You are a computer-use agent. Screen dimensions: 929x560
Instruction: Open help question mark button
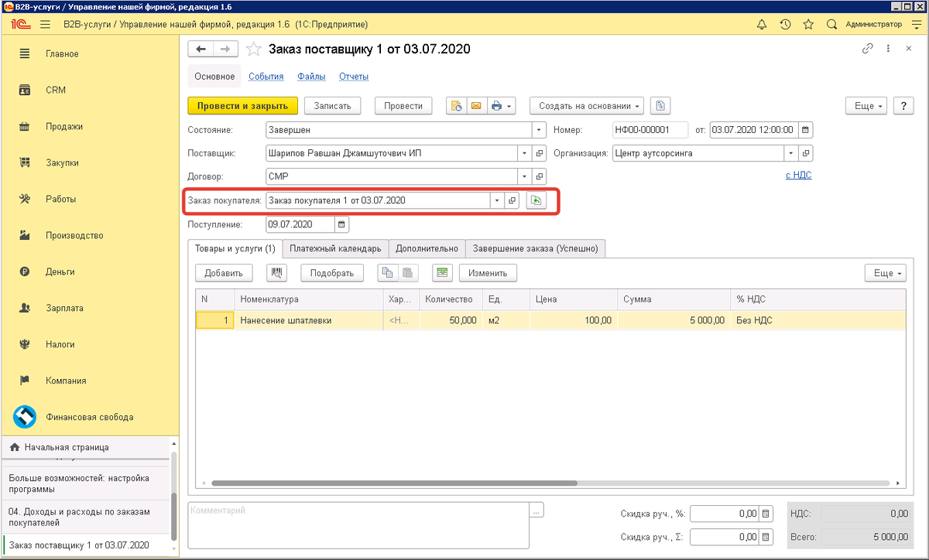click(903, 106)
